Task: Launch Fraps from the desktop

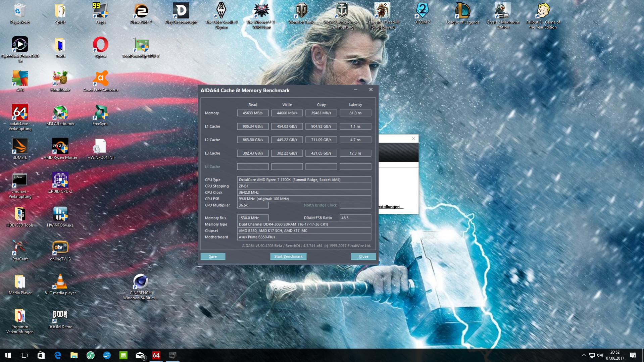Action: (100, 13)
